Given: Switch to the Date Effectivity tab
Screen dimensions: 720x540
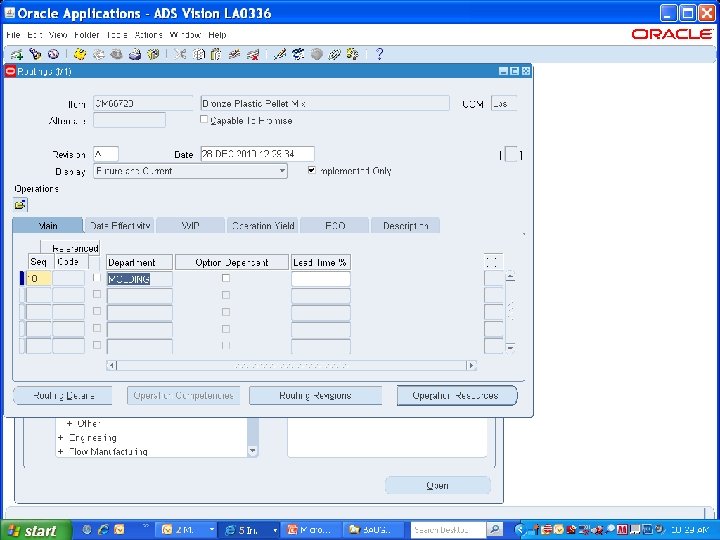Looking at the screenshot, I should (120, 225).
